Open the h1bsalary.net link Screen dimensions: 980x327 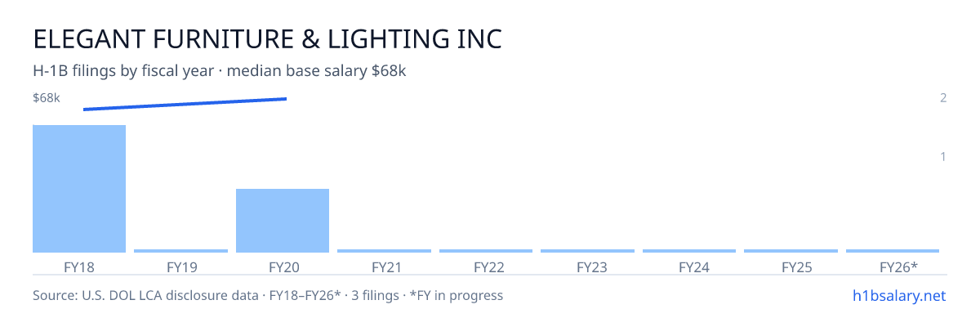(898, 295)
